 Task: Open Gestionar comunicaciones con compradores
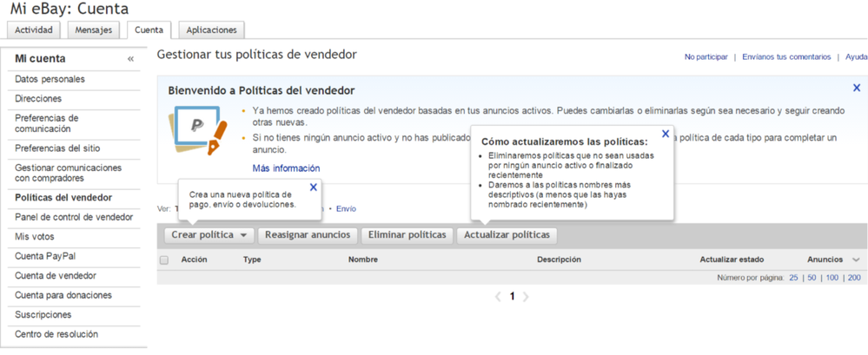[68, 173]
